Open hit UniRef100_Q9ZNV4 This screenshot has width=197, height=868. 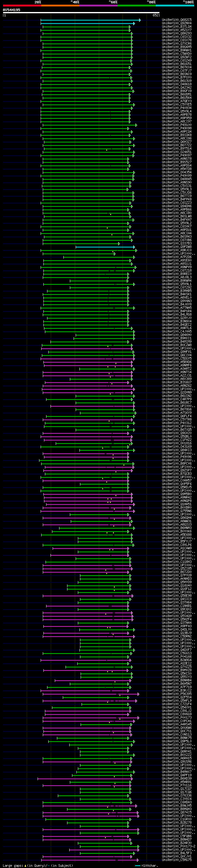(x=177, y=23)
